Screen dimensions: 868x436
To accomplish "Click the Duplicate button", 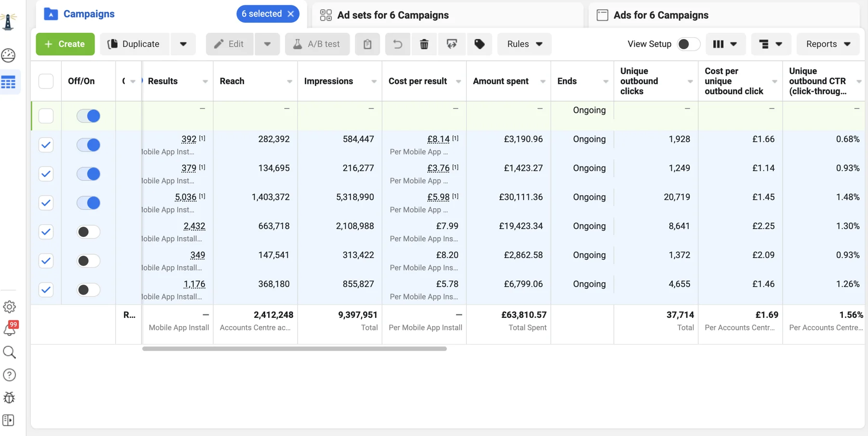I will pyautogui.click(x=134, y=44).
